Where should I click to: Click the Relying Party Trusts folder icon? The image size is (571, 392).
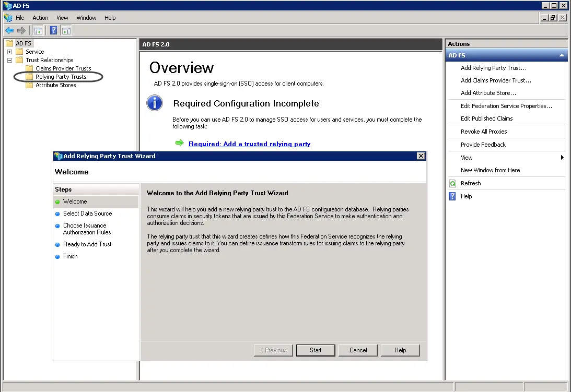(x=29, y=77)
